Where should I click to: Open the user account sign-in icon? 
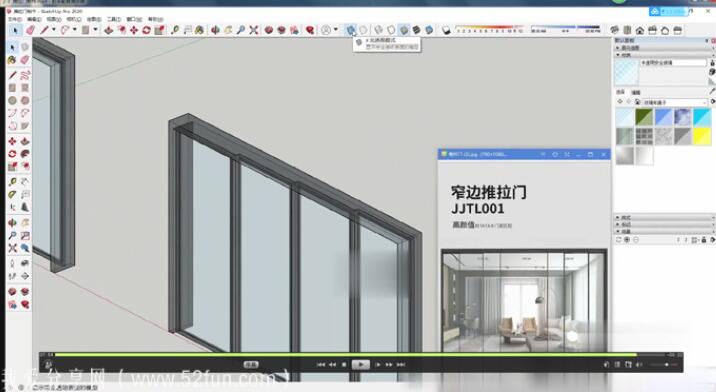coord(326,30)
